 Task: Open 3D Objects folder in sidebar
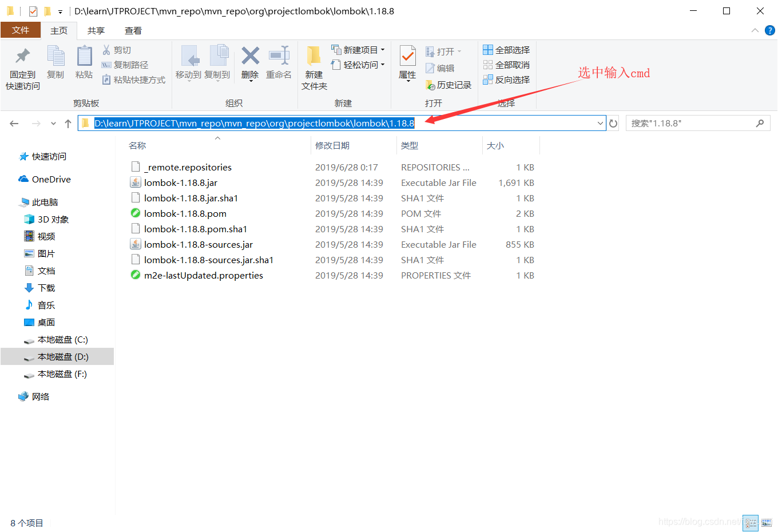click(47, 220)
